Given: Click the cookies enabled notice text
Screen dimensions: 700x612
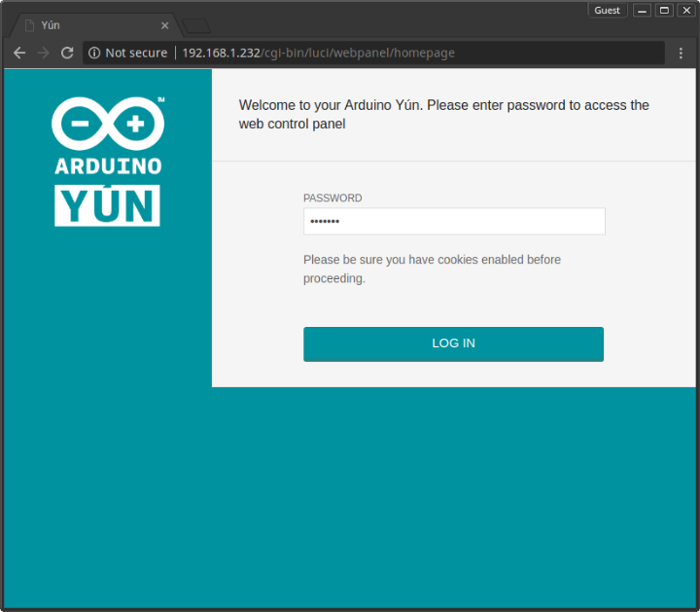Looking at the screenshot, I should click(432, 269).
